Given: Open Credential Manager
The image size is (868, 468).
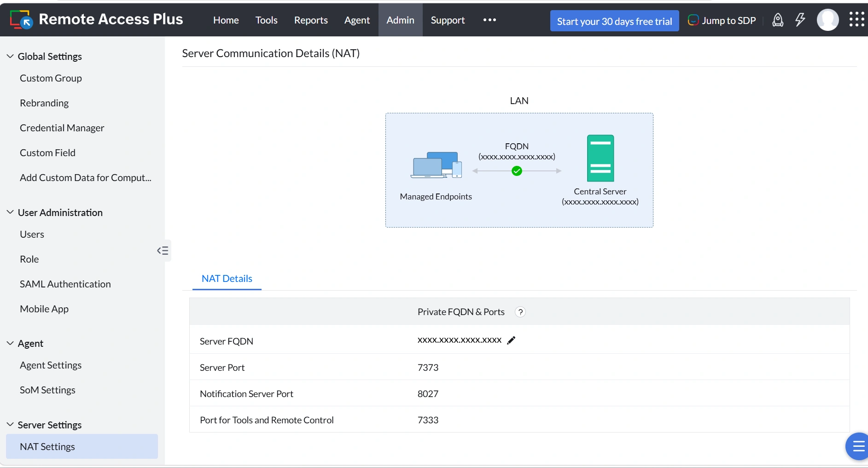Looking at the screenshot, I should point(62,128).
